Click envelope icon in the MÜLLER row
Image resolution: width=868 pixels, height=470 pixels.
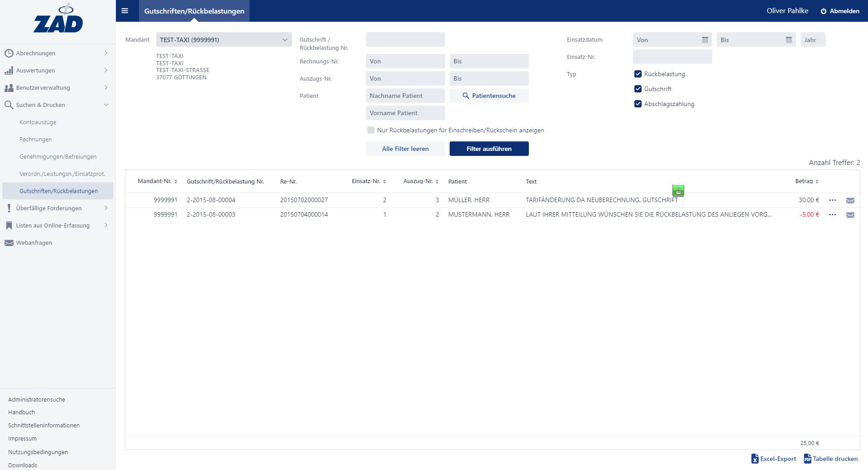850,200
